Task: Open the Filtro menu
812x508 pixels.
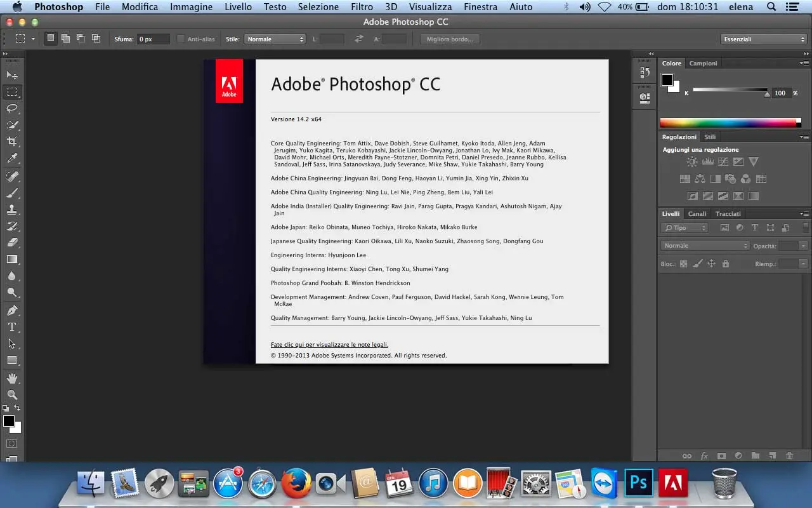Action: [x=362, y=7]
